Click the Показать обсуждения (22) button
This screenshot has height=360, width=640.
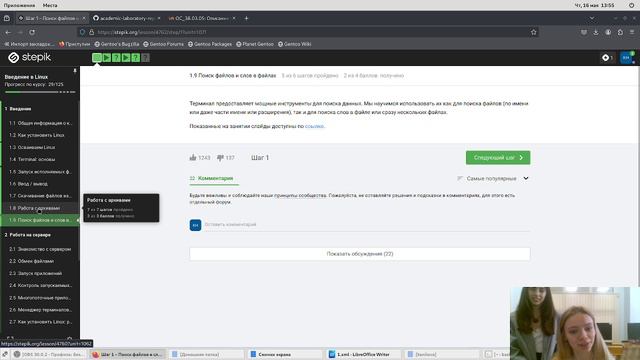click(360, 253)
